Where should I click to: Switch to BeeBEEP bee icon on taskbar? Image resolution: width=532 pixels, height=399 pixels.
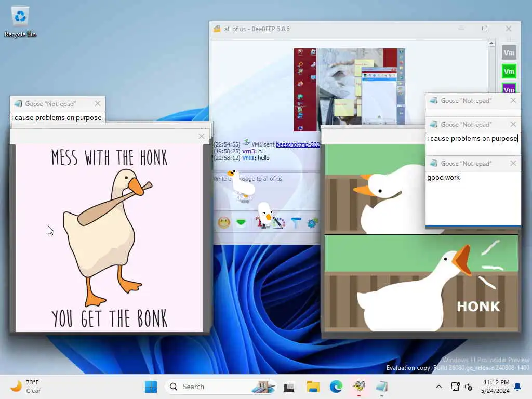click(x=359, y=387)
